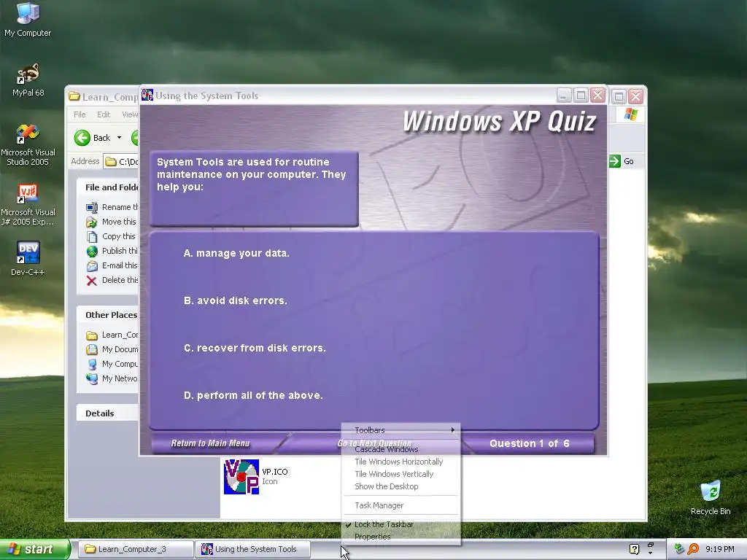Screen dimensions: 747x560
Task: Expand the Details panel header
Action: pos(107,413)
